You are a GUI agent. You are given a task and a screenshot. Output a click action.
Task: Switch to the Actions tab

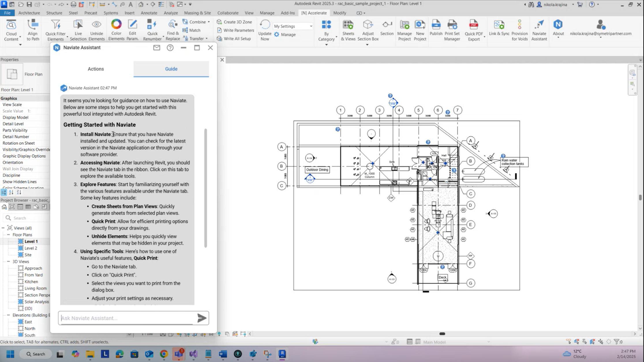coord(96,69)
